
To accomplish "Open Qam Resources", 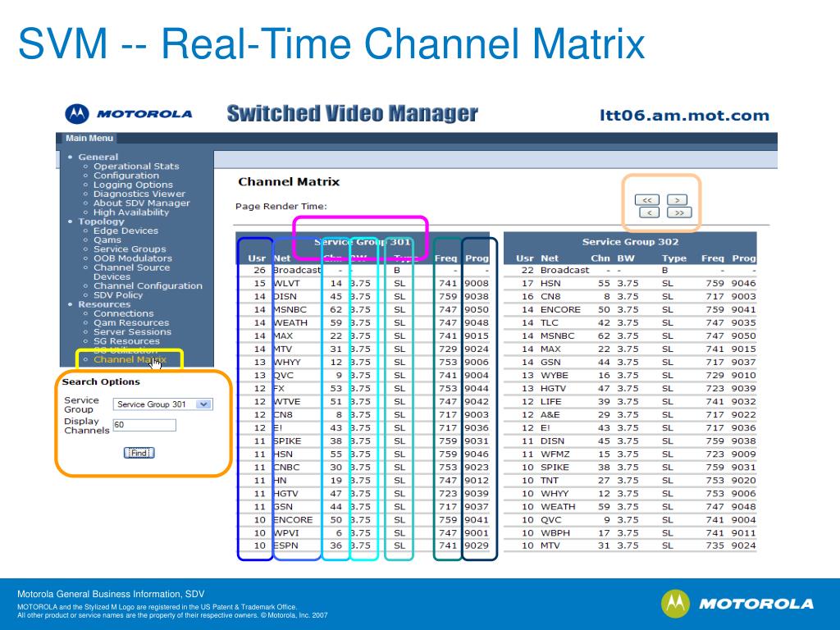I will pyautogui.click(x=131, y=322).
